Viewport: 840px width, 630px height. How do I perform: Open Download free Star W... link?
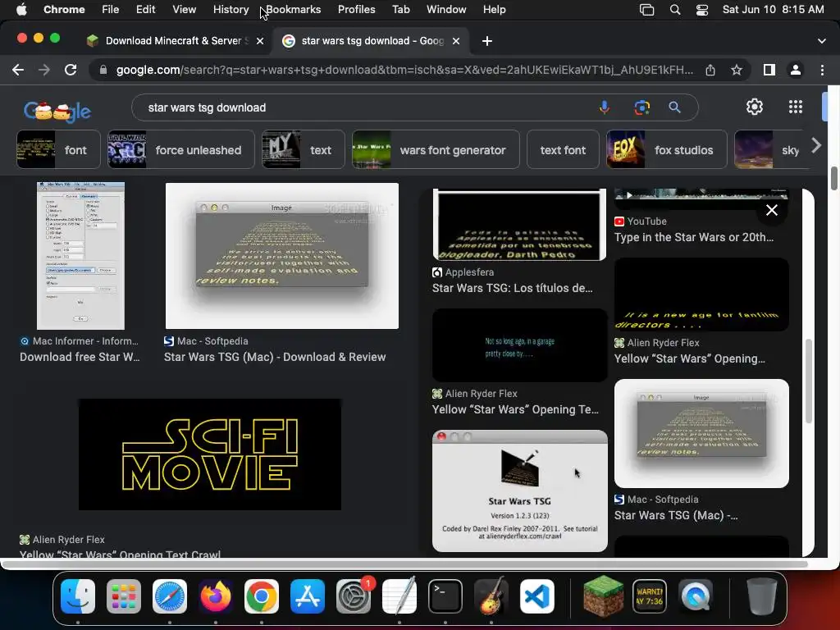pyautogui.click(x=80, y=357)
